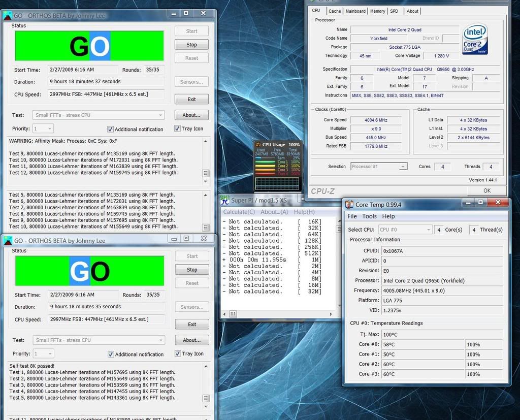520x420 pixels.
Task: Switch to the Cache tab in CPU-Z
Action: pyautogui.click(x=335, y=11)
